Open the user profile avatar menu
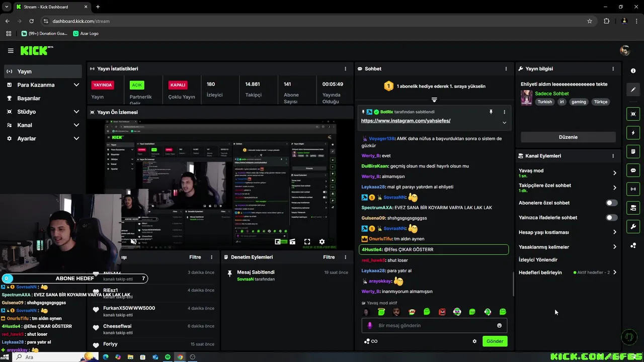 (625, 51)
